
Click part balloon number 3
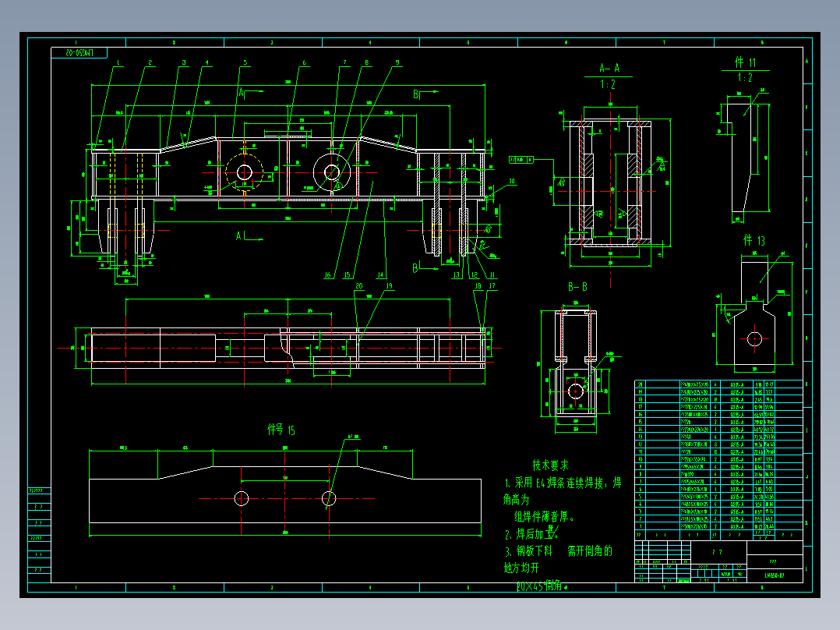[184, 62]
